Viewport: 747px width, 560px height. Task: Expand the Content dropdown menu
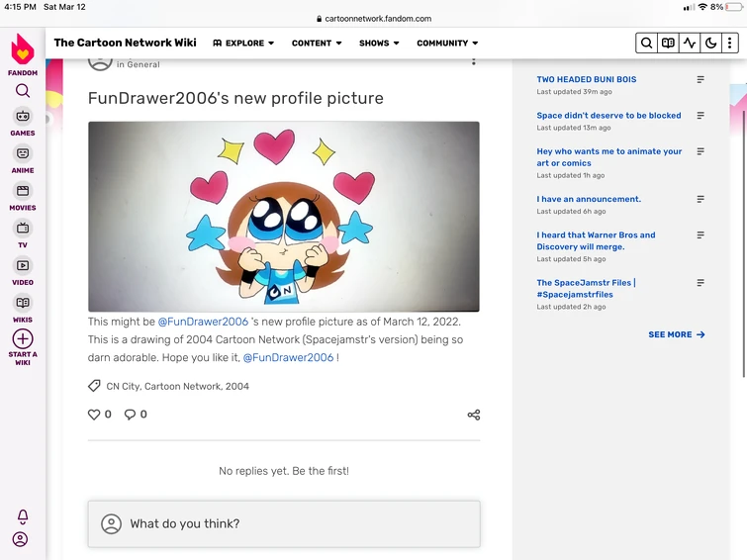[x=317, y=43]
